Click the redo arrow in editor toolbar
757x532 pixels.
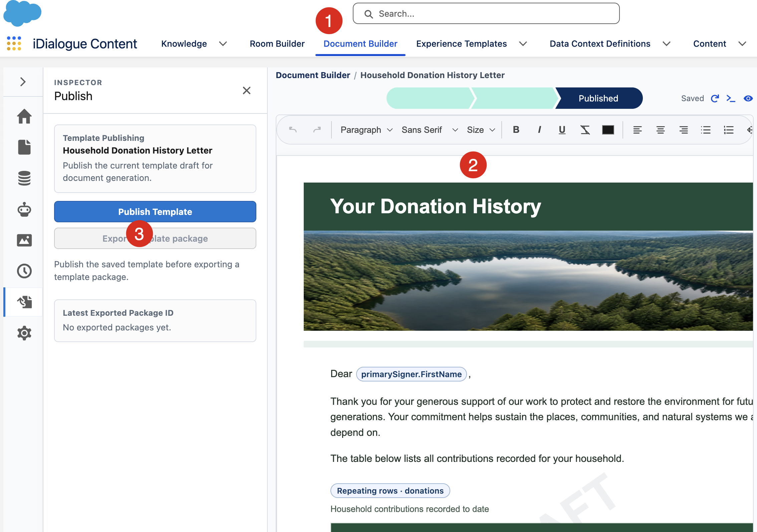[x=317, y=130]
